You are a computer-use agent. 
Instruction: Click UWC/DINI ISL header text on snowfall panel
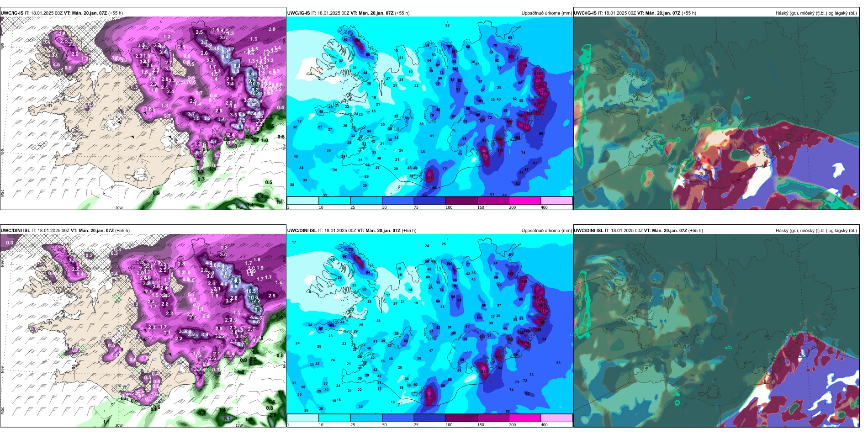click(15, 231)
